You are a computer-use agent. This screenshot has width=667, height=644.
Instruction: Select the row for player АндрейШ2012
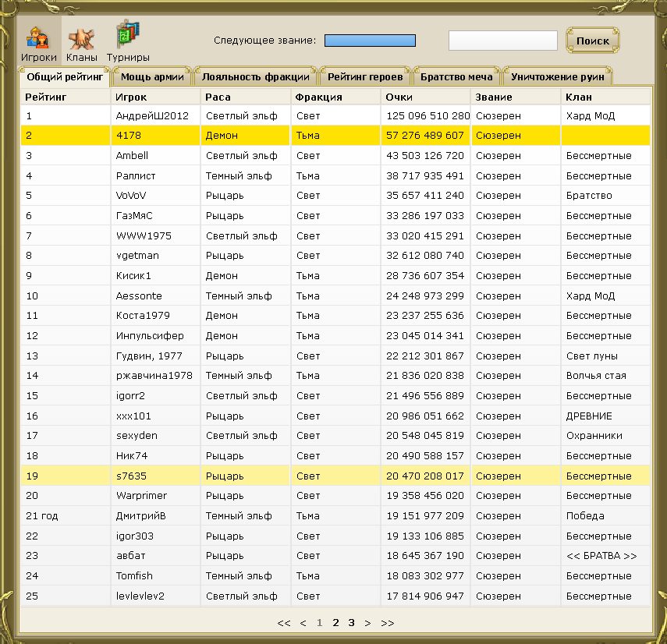[335, 115]
